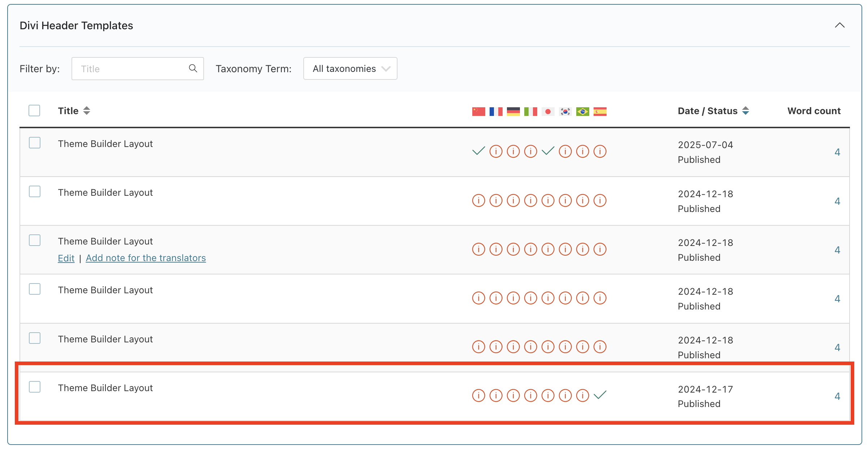Check the 2025-07-04 Theme Builder Layout row

coord(35,143)
